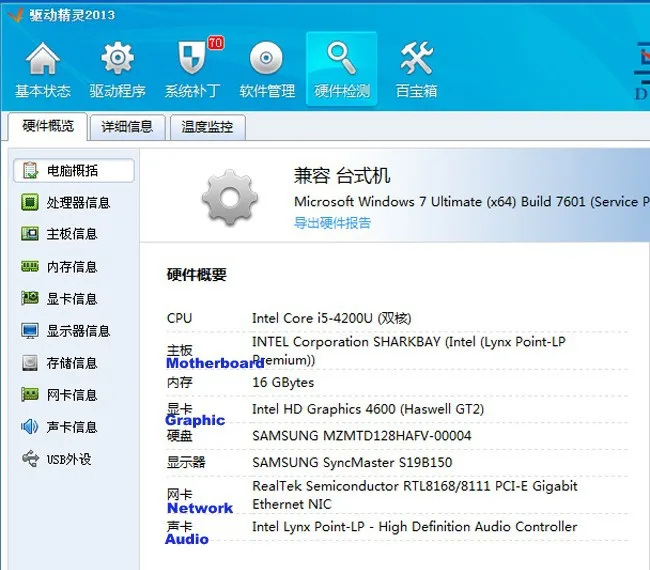This screenshot has width=650, height=570.
Task: Open the 系统补丁 shield icon
Action: point(192,58)
